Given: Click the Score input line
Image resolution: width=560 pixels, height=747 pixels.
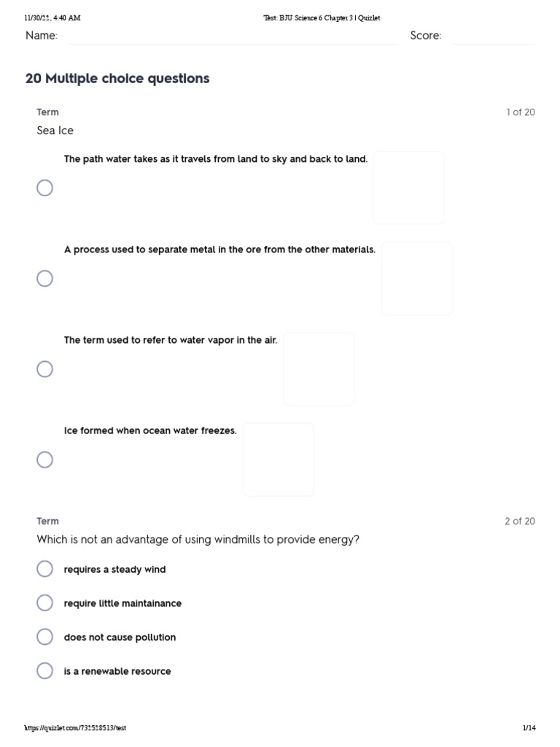Looking at the screenshot, I should (x=494, y=38).
